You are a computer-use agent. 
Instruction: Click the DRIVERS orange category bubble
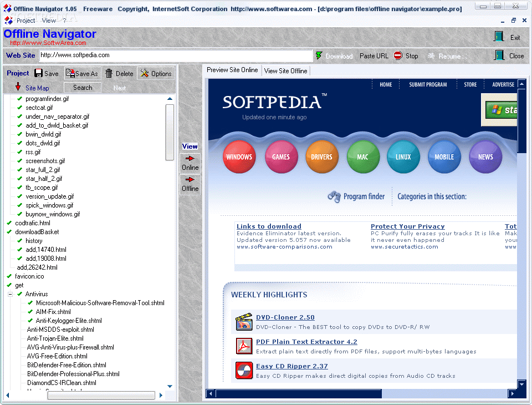pyautogui.click(x=321, y=157)
